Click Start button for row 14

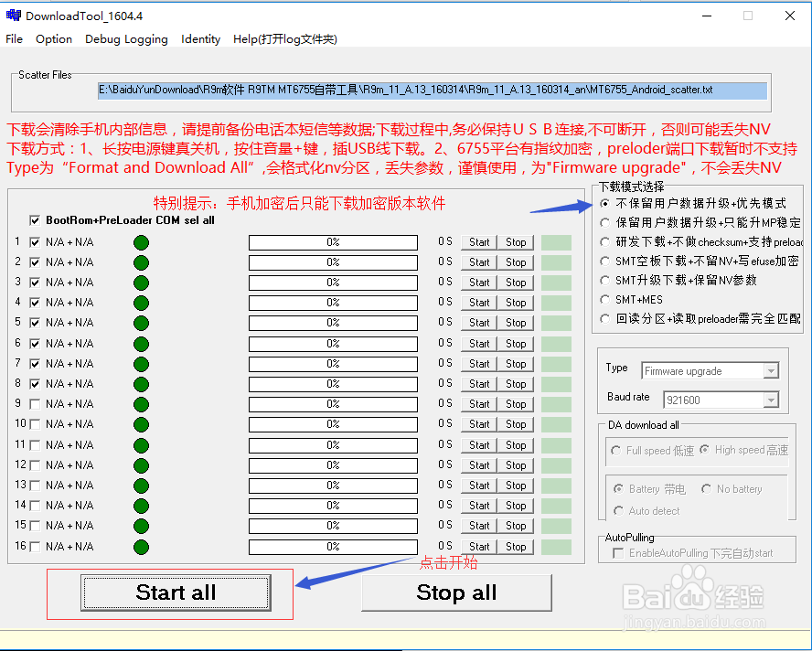pos(479,506)
